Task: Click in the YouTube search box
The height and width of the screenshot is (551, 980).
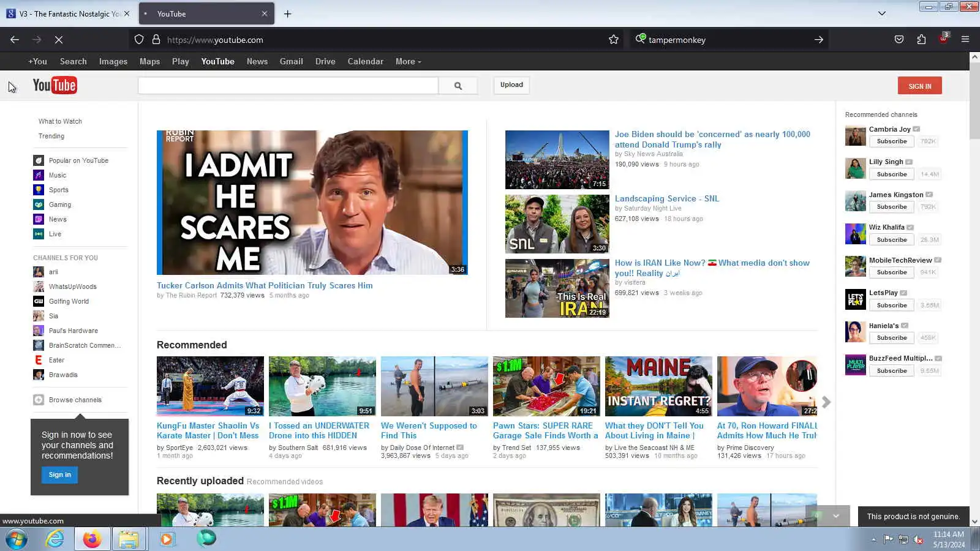Action: (288, 86)
